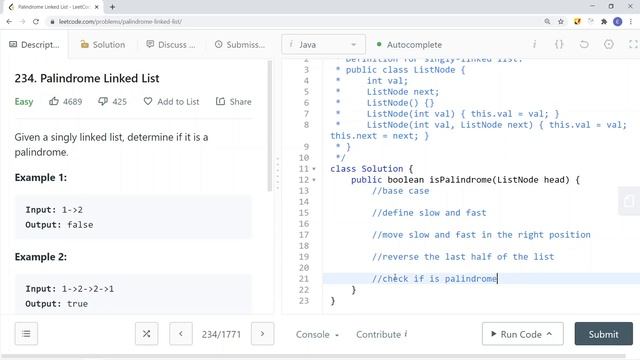Share the problem
This screenshot has height=360, width=640.
[x=233, y=102]
